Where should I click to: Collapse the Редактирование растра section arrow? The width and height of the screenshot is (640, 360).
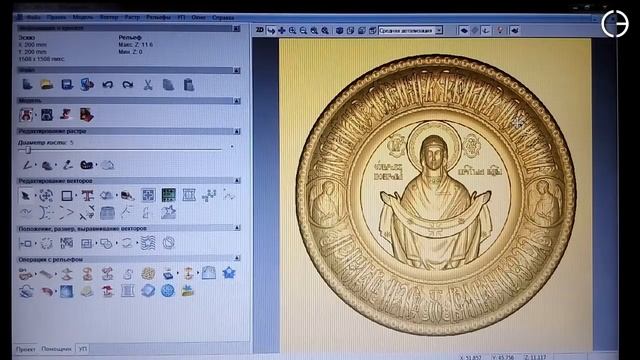coord(236,131)
